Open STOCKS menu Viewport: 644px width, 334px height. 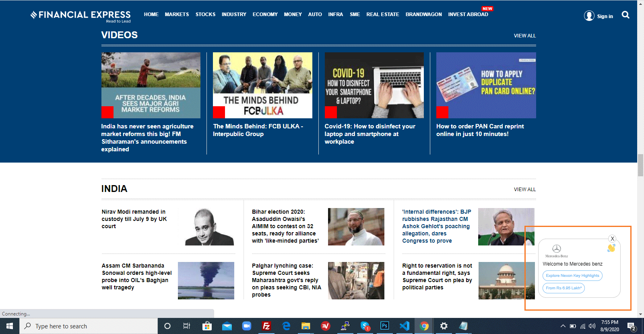(205, 14)
